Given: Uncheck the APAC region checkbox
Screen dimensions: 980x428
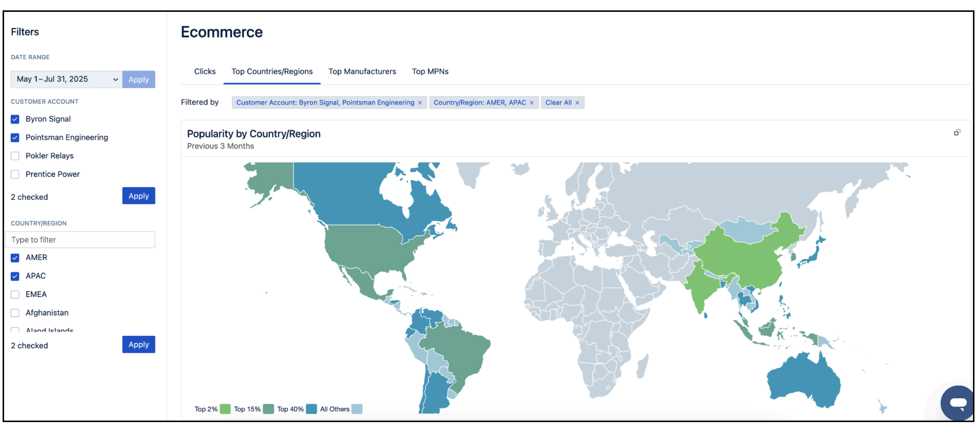Looking at the screenshot, I should pyautogui.click(x=15, y=276).
